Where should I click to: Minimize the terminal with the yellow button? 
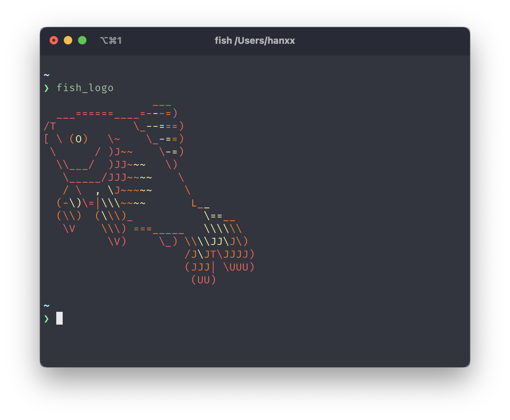[68, 41]
